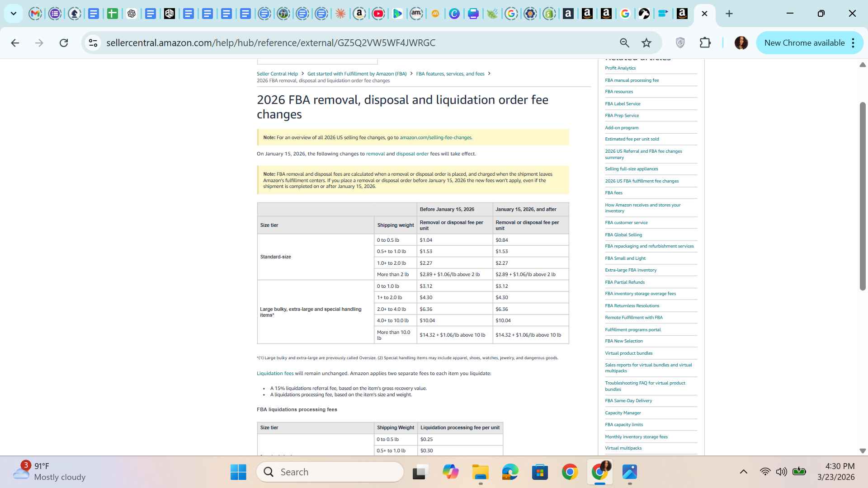Open the Liquidation fees link
This screenshot has height=488, width=868.
[275, 373]
